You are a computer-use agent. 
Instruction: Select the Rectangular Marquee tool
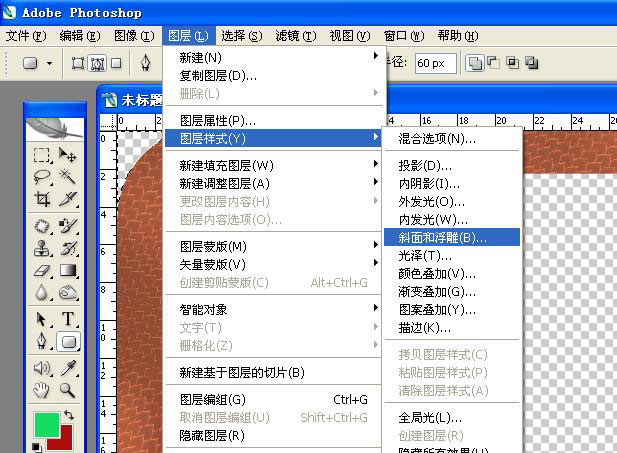tap(42, 155)
